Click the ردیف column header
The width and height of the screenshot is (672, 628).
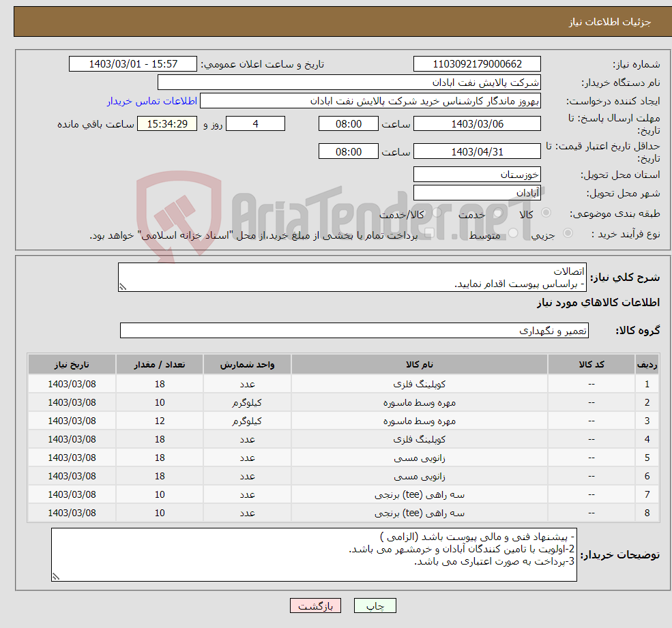[x=647, y=365]
